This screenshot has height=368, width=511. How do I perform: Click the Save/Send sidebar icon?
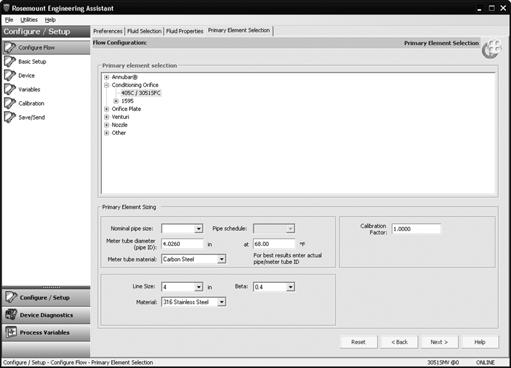coord(10,117)
